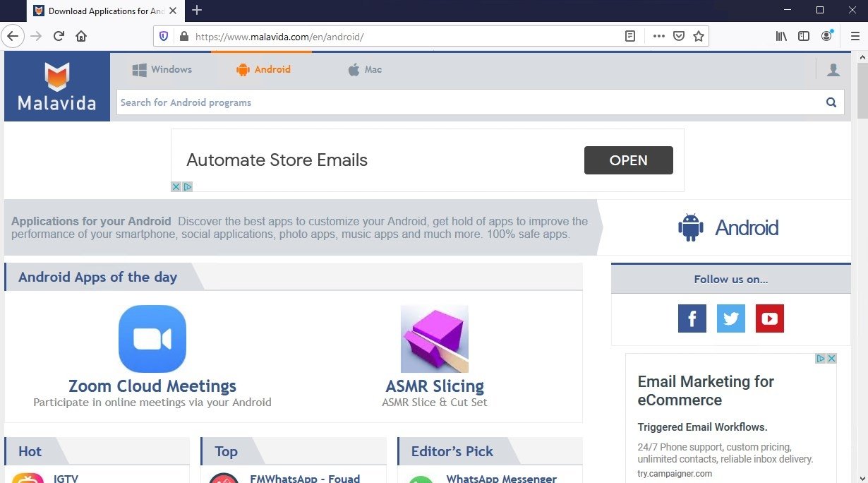Save page to Pocket
868x483 pixels.
coord(678,36)
